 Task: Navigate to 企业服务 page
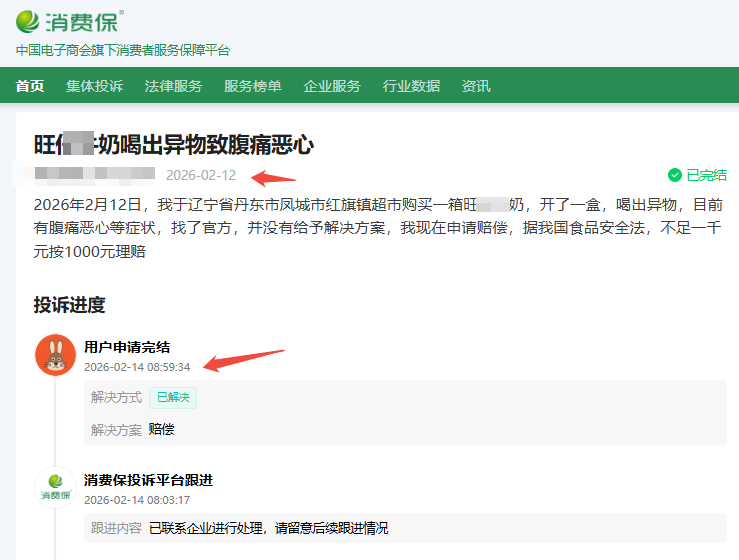[332, 86]
